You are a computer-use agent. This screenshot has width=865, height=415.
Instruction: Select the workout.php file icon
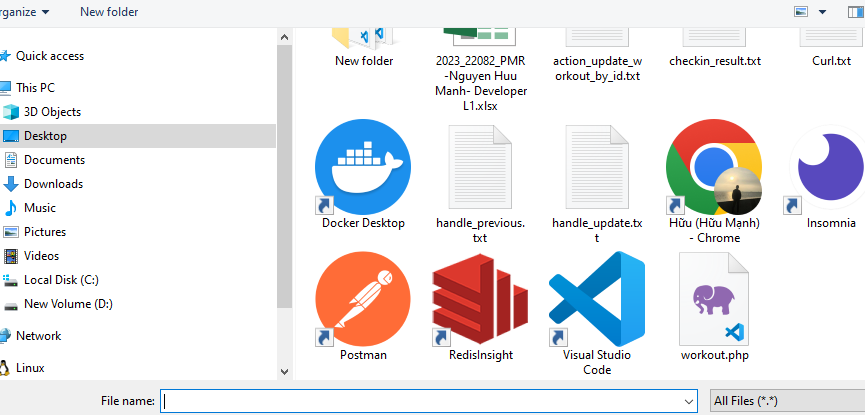tap(714, 299)
